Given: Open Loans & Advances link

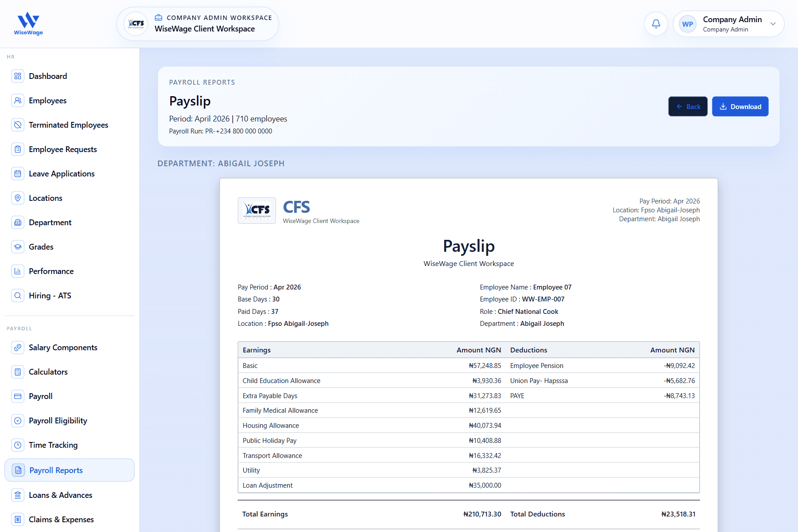Looking at the screenshot, I should coord(69,495).
